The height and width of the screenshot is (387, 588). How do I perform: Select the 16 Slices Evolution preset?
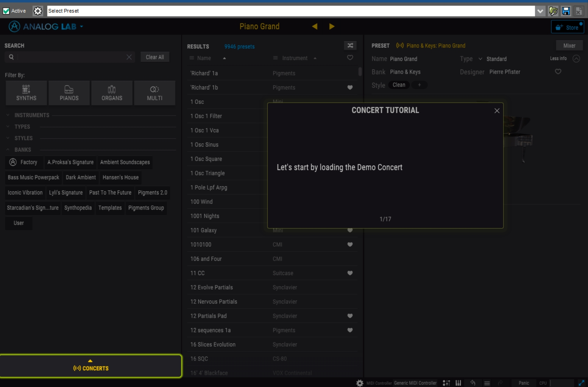coord(272,345)
